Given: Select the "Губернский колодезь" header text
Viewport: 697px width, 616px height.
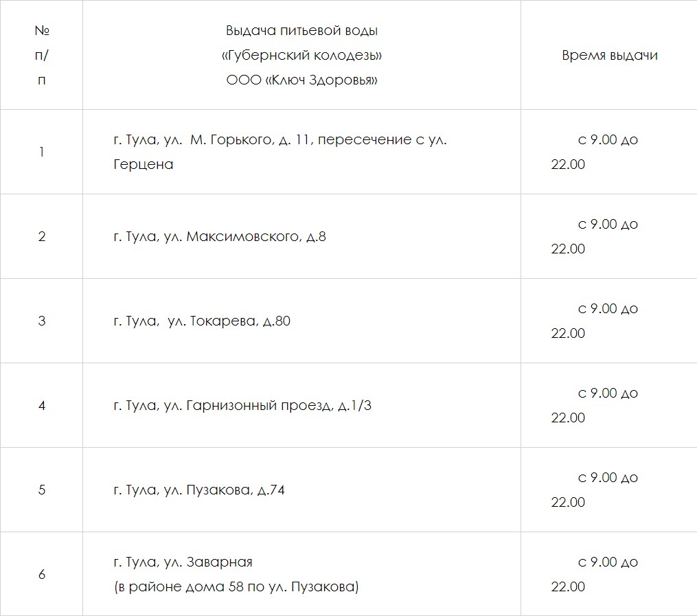Looking at the screenshot, I should [x=301, y=56].
